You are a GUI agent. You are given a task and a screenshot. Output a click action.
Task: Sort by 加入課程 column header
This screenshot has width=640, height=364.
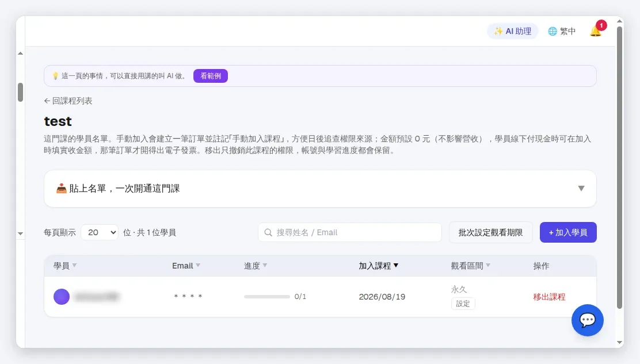pos(378,266)
